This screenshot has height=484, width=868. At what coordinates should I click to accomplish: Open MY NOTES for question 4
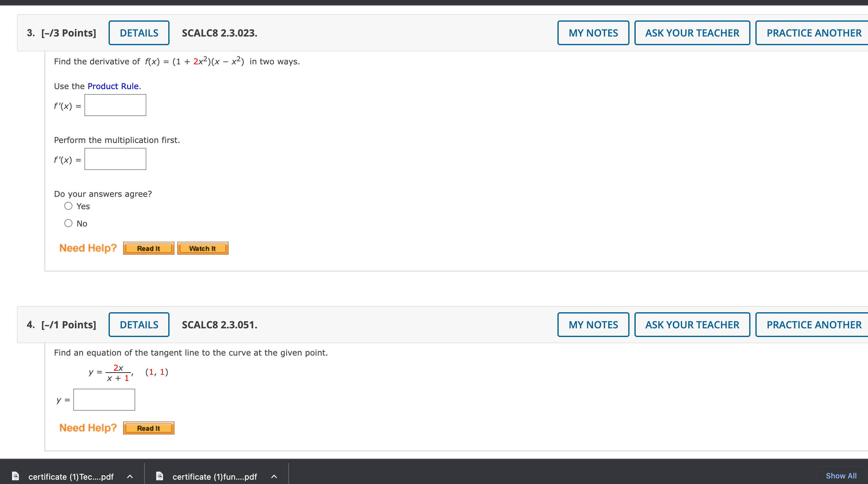(593, 324)
